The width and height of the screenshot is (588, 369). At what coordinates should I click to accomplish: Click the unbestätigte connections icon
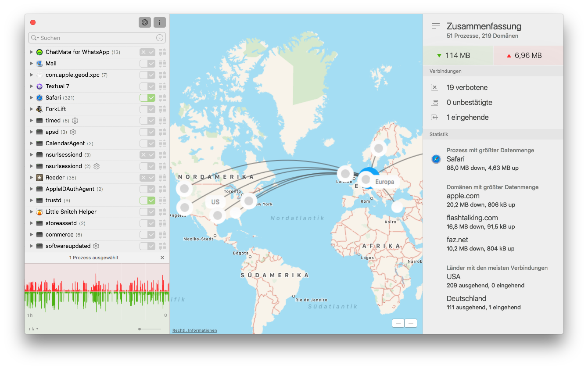(434, 103)
